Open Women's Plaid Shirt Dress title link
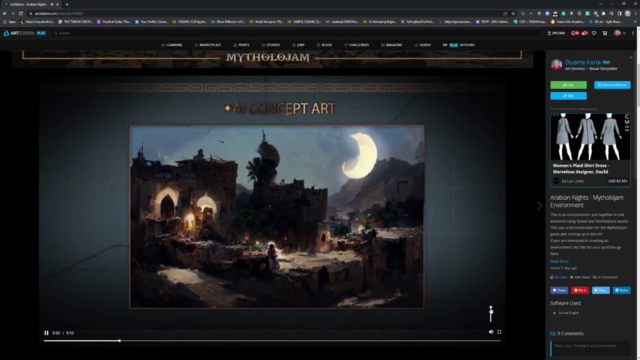The width and height of the screenshot is (640, 360). coord(581,169)
